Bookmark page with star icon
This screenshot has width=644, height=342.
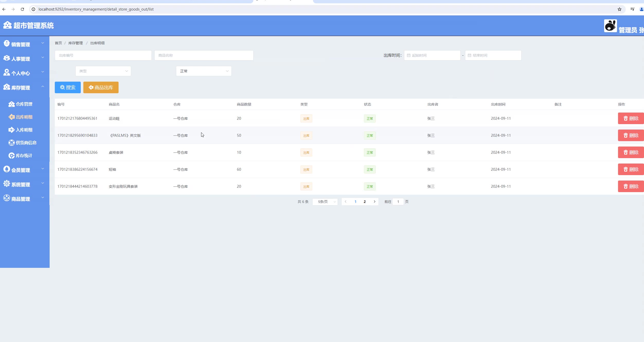[619, 9]
